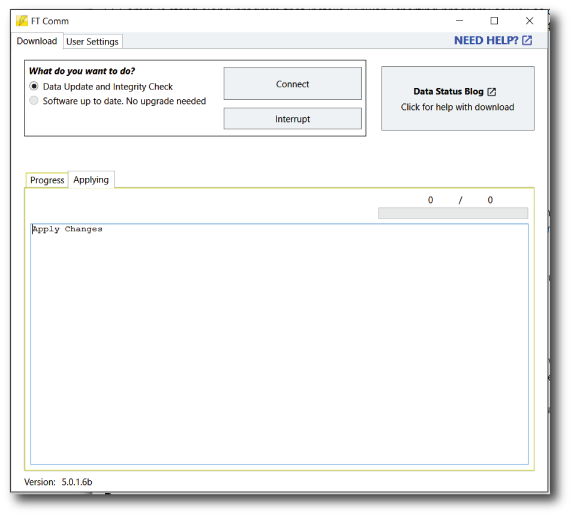Click inside the Apply Changes log text area
Viewport: 571px width, 515px height.
279,344
